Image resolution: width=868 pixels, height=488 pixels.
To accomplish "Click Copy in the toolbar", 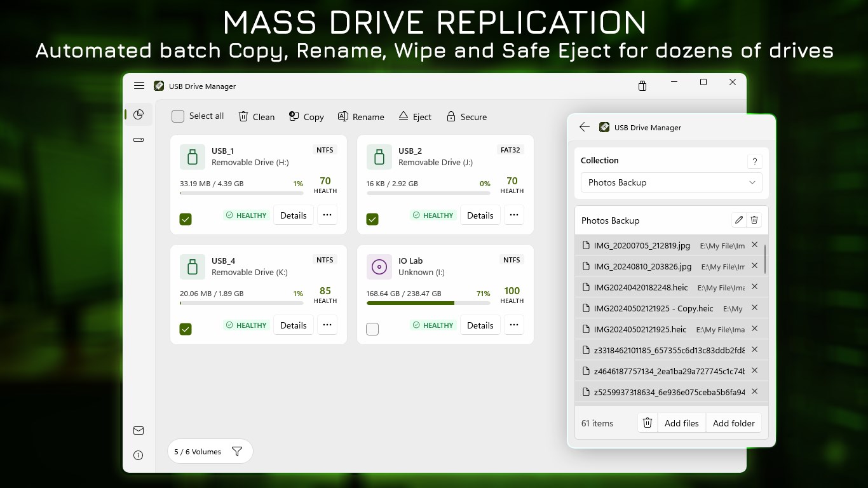I will point(306,117).
